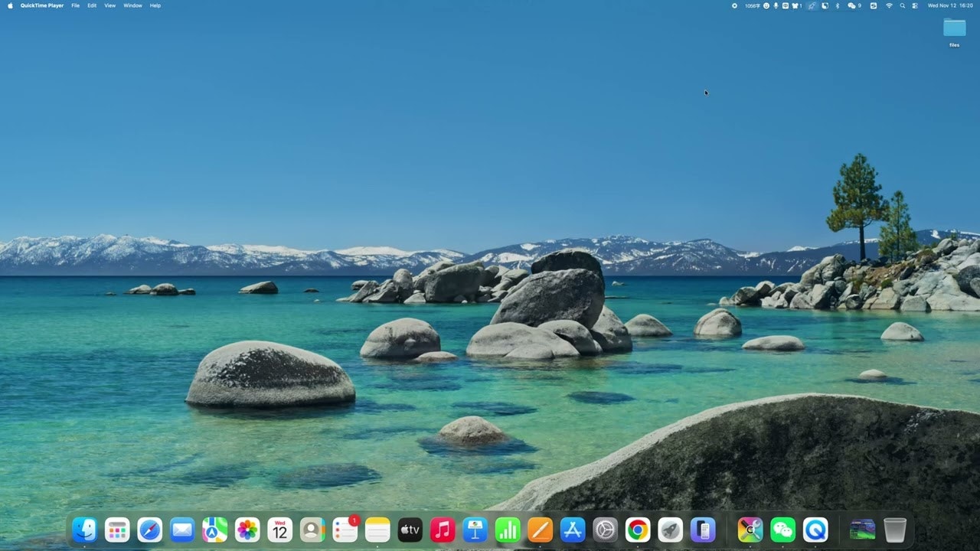Open the File menu
980x551 pixels.
[75, 5]
